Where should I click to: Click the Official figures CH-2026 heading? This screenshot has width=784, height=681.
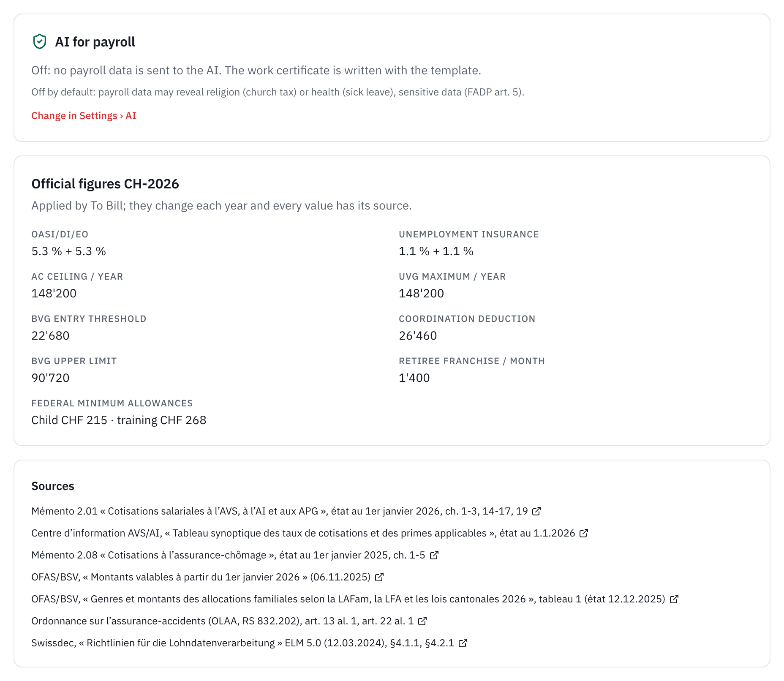point(105,184)
